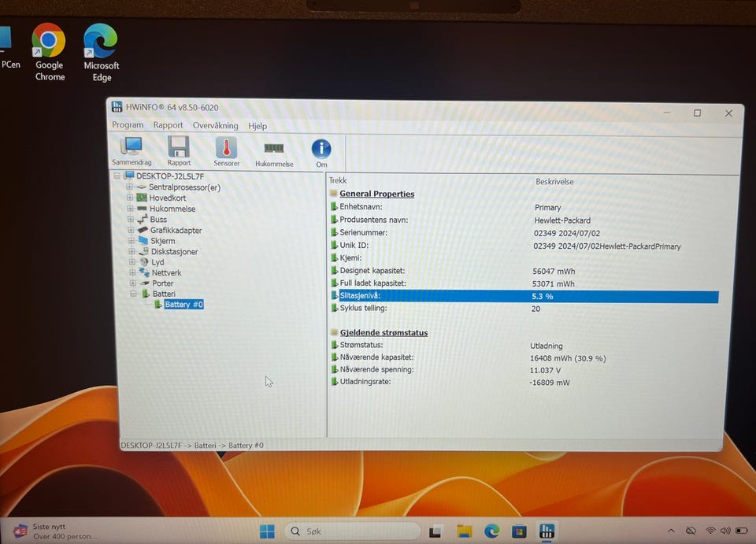Select the Nettverk tree item
This screenshot has width=756, height=544.
coord(167,272)
